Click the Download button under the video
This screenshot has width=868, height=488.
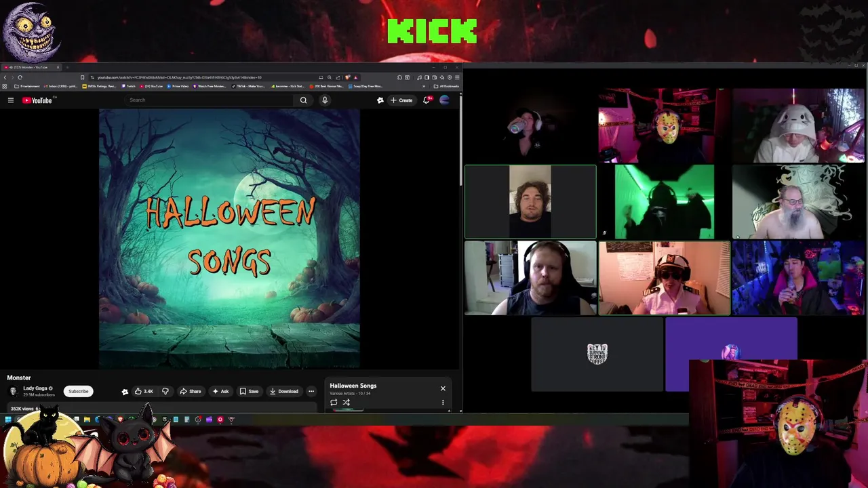click(x=283, y=391)
